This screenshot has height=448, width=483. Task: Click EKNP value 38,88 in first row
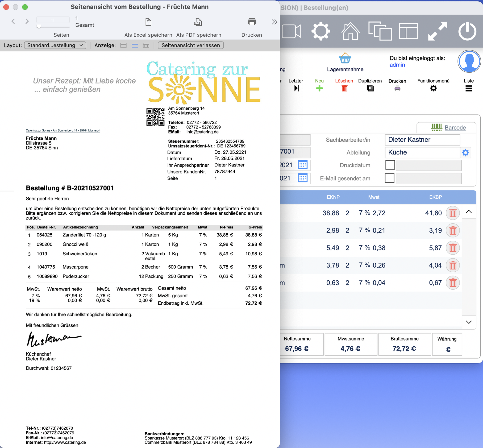[331, 213]
